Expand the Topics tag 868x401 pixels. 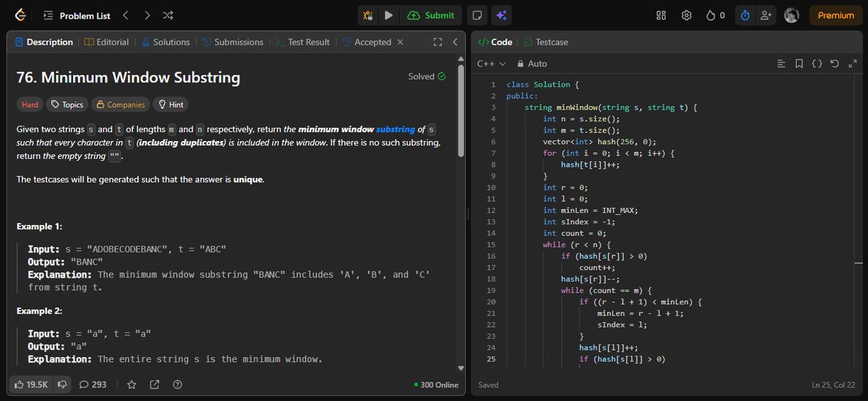67,105
